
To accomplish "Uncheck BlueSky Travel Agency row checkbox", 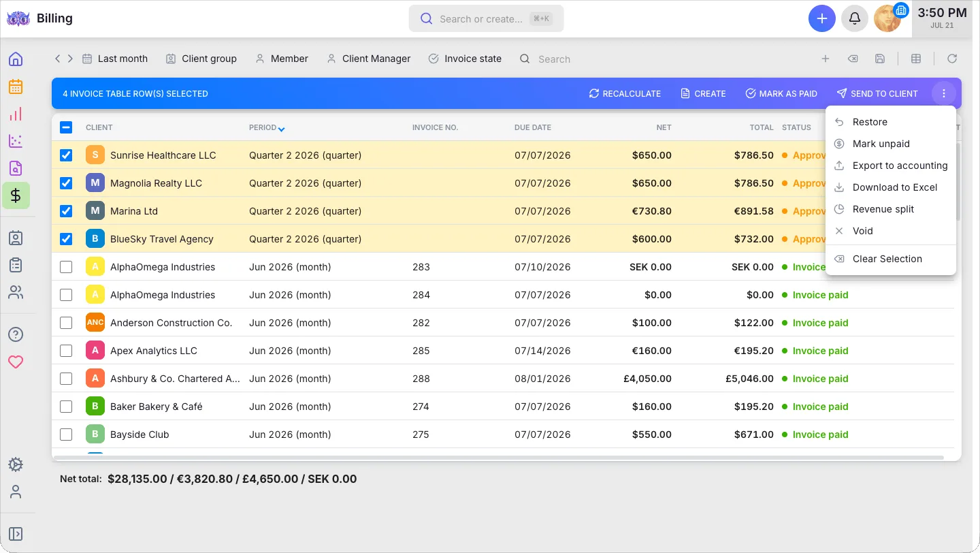I will click(66, 239).
